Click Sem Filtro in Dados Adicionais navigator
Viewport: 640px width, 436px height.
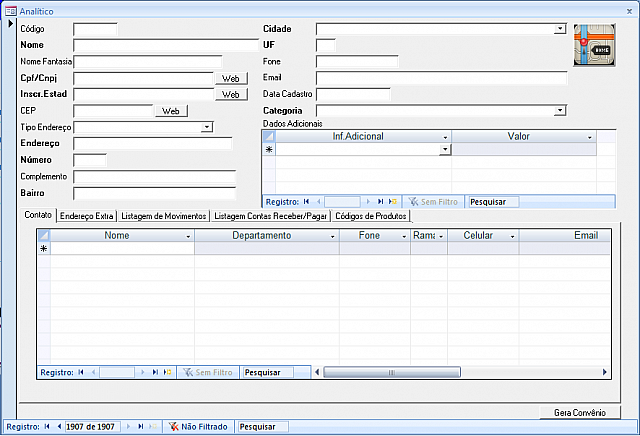tap(433, 202)
